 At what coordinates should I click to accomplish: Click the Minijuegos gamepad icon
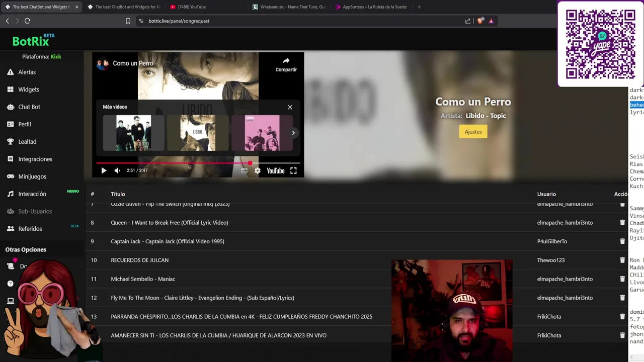[x=10, y=176]
